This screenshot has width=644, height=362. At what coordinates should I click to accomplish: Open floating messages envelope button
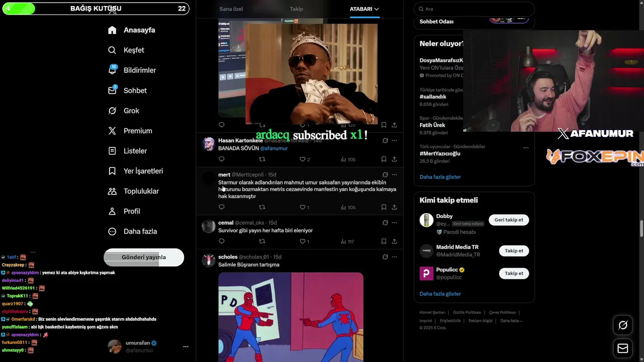click(623, 348)
